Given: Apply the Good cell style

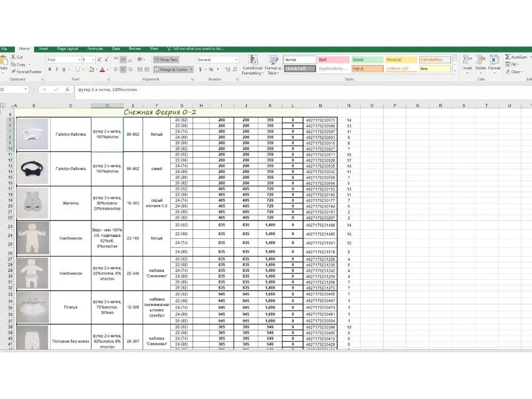Looking at the screenshot, I should (367, 60).
